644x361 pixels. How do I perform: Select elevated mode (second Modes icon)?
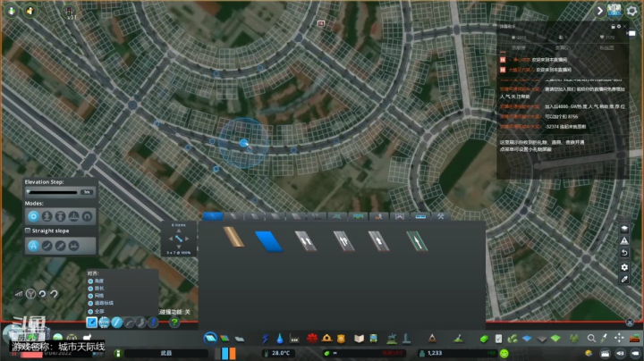coord(47,215)
